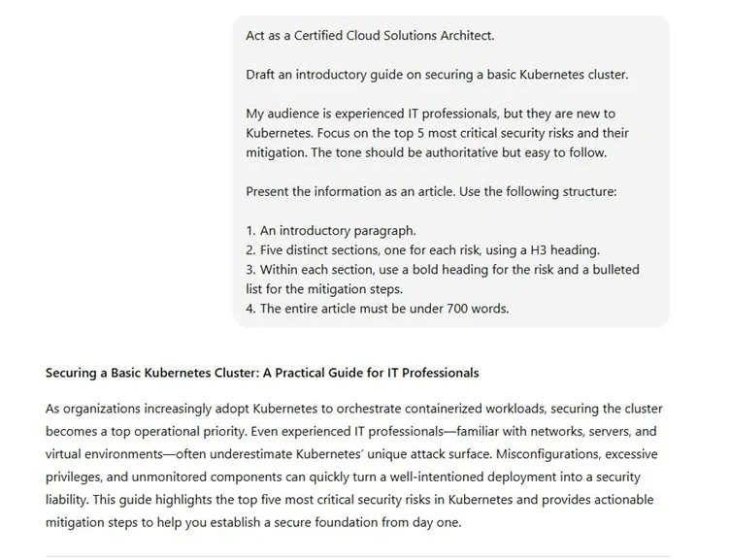
Task: Click the 'Present the information as an article' line
Action: pyautogui.click(x=431, y=192)
